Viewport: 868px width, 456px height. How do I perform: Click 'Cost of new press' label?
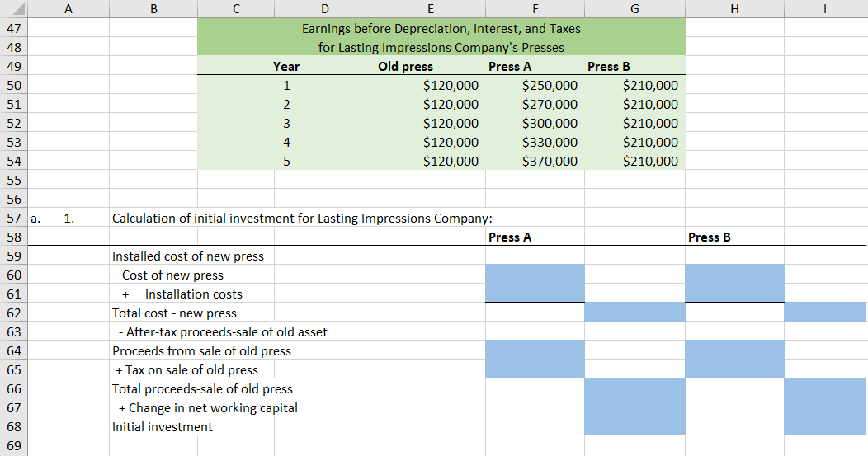(x=172, y=275)
